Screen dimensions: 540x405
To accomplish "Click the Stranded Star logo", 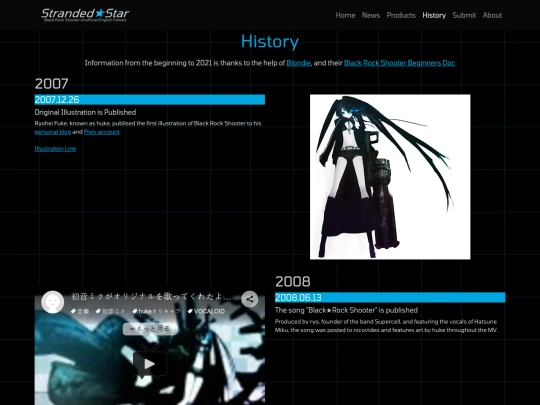I will point(85,15).
